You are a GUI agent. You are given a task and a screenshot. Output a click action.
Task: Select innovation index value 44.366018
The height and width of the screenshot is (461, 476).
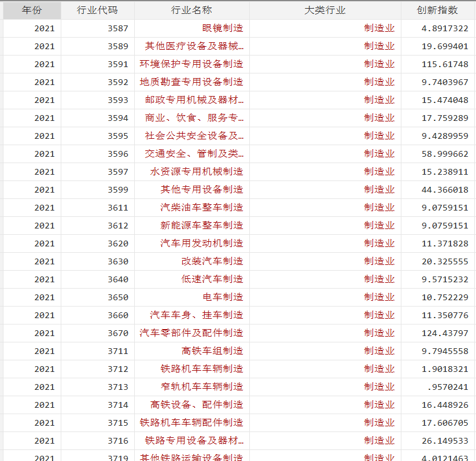point(437,190)
